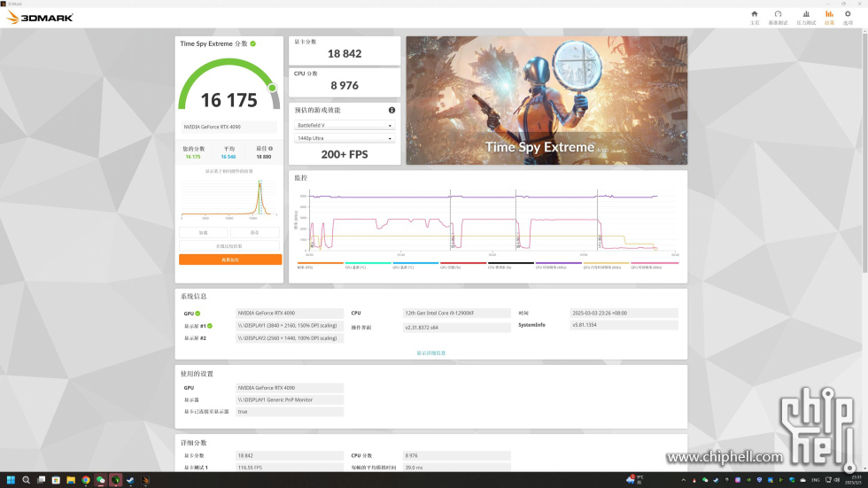Click the Load (加载) button

click(x=203, y=232)
